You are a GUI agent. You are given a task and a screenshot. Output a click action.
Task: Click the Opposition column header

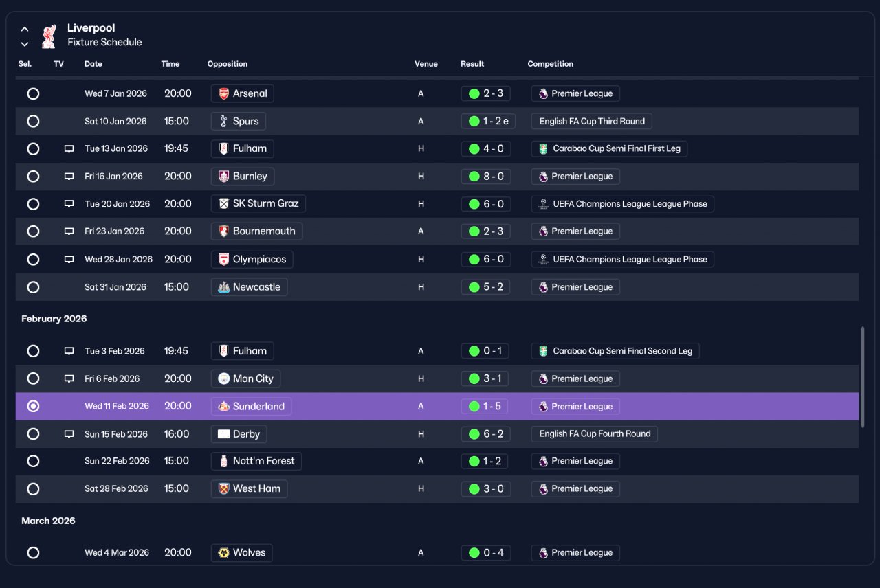[228, 64]
